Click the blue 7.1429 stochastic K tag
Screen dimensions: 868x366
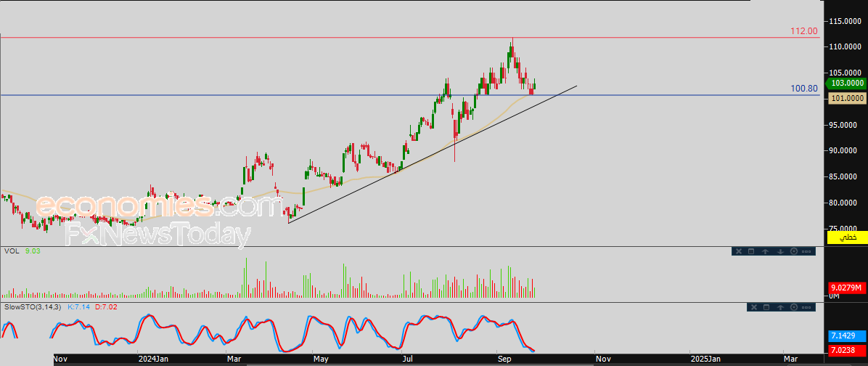point(846,336)
